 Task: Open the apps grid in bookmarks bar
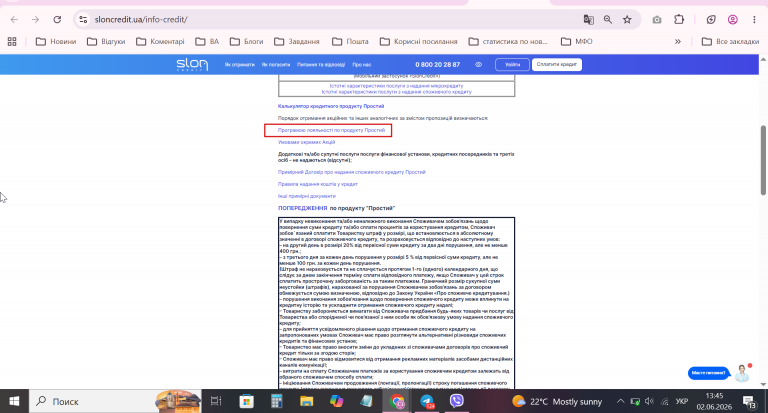click(12, 42)
